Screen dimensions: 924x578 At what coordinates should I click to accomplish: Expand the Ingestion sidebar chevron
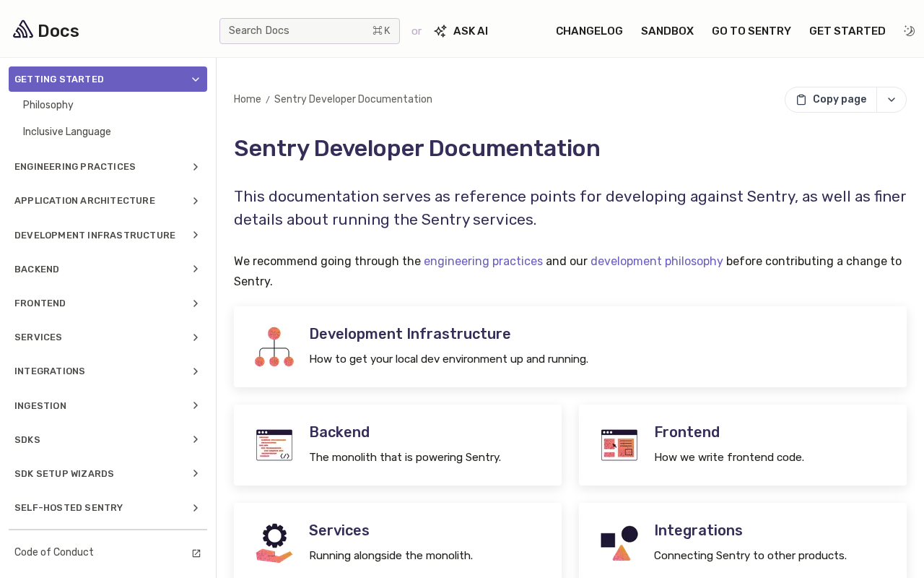point(196,405)
